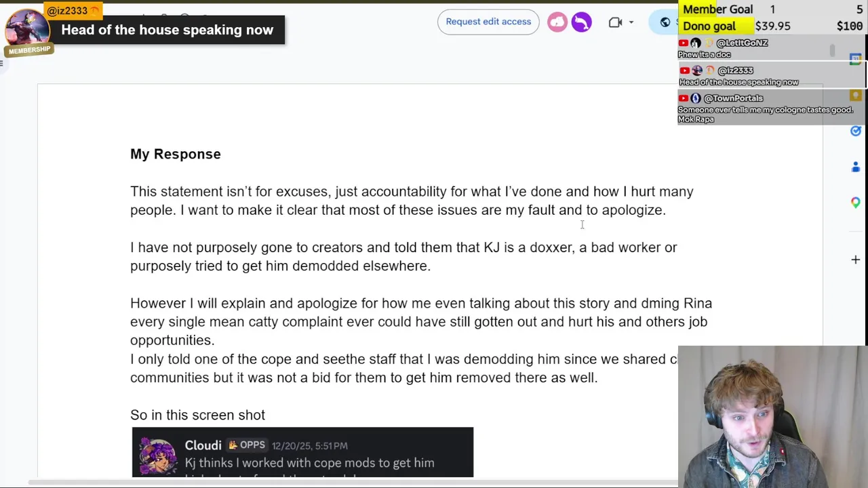Open Contacts side panel icon
The height and width of the screenshot is (488, 868).
[x=855, y=167]
